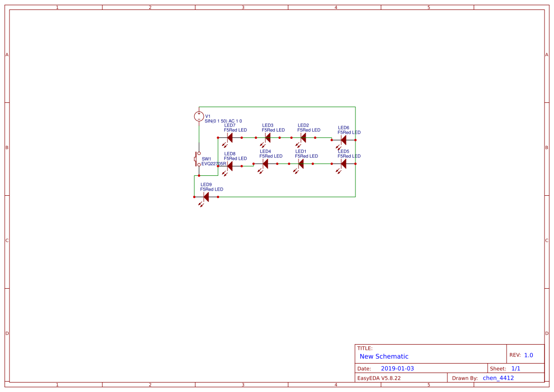Click the chen_4412 Drawn By link
Image resolution: width=554 pixels, height=392 pixels.
click(x=498, y=378)
